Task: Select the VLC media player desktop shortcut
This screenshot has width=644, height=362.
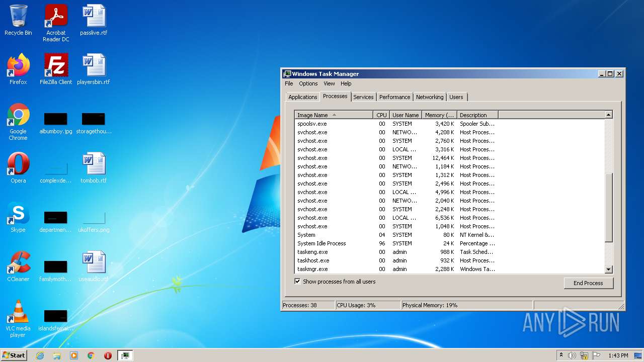Action: [18, 319]
